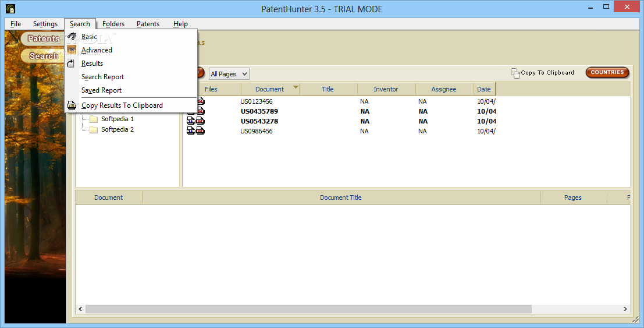Click the Document Title column header
The height and width of the screenshot is (328, 644).
[x=341, y=197]
